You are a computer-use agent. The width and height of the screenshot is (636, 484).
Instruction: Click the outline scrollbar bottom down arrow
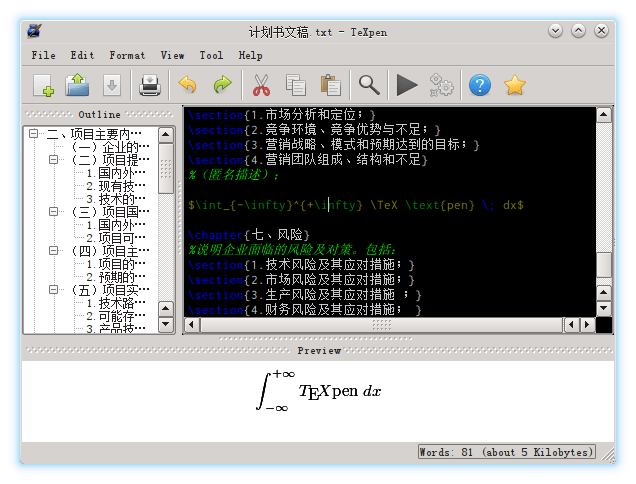click(x=165, y=324)
